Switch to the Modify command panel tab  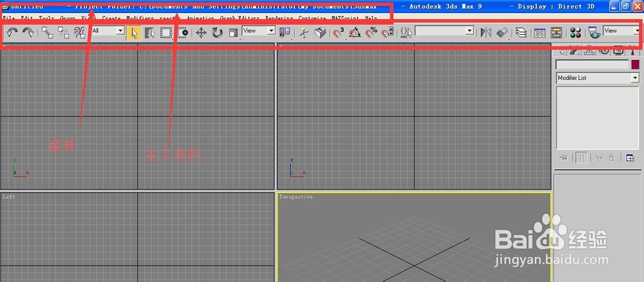tap(575, 52)
